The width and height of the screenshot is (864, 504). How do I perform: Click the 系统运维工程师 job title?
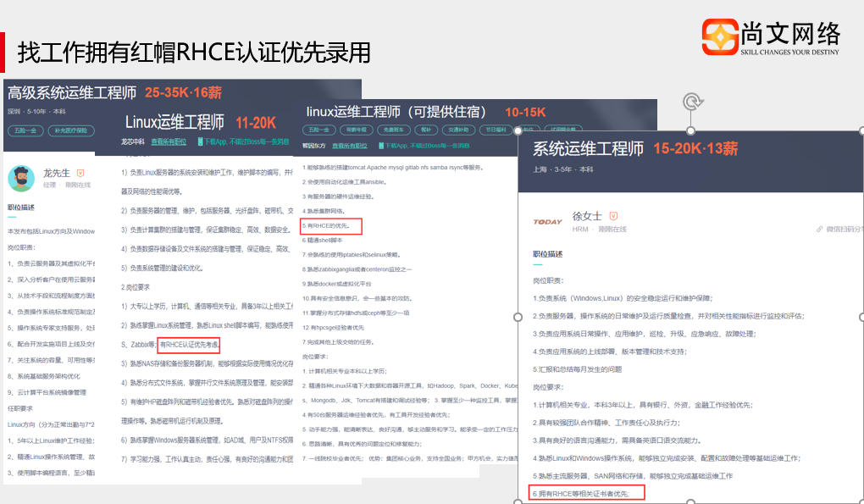coord(588,149)
